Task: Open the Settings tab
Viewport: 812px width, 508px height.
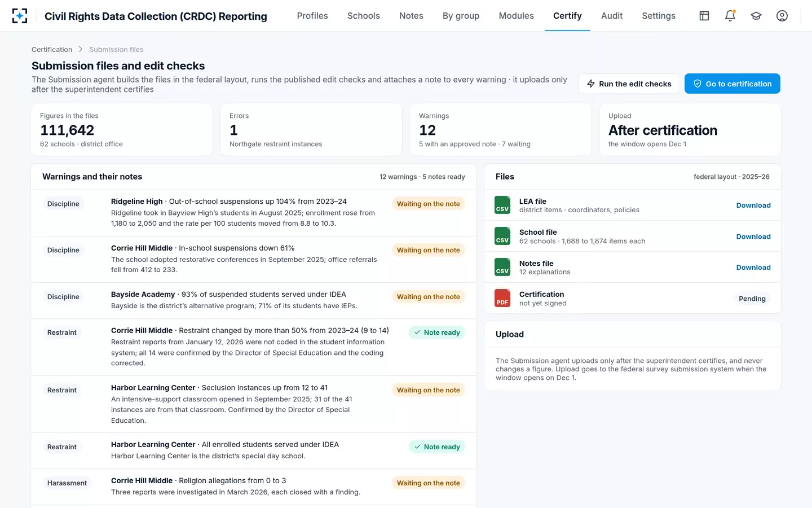Action: coord(659,16)
